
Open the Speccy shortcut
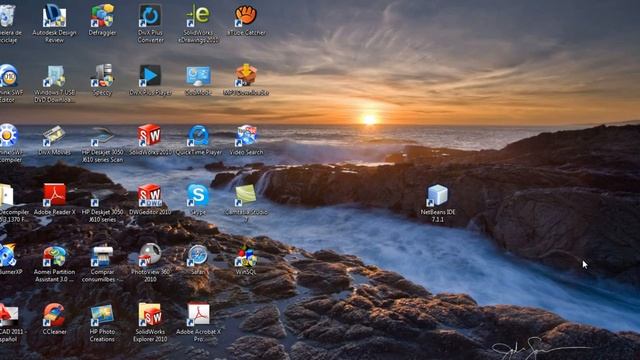[x=102, y=76]
